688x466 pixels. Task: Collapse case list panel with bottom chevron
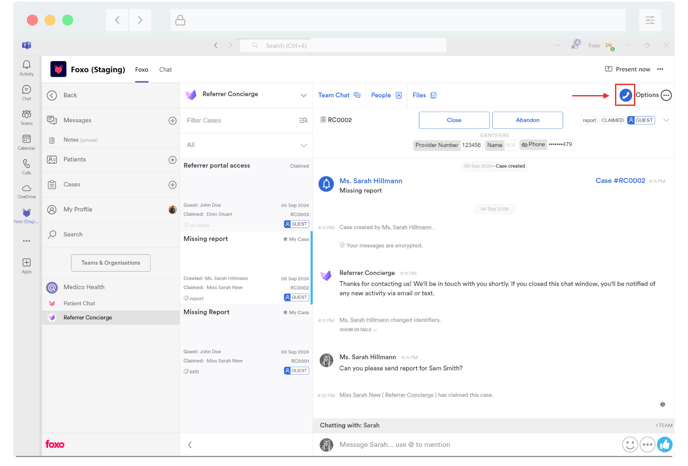[190, 444]
